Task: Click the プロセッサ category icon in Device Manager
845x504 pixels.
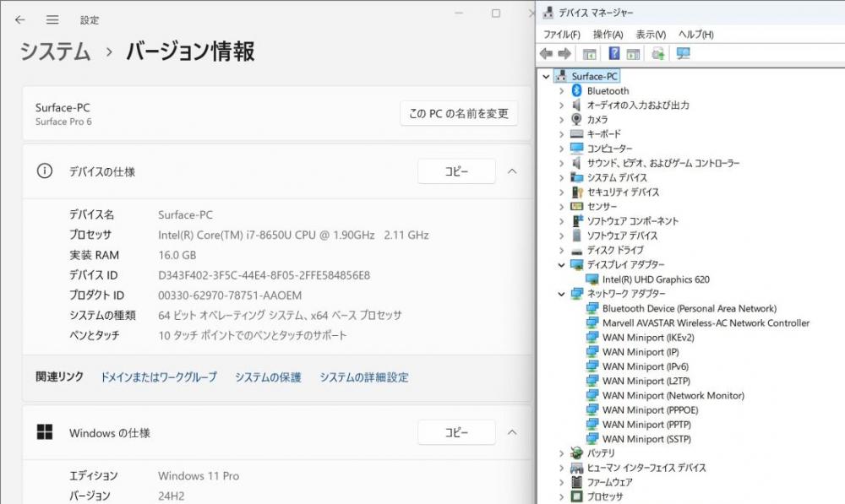Action: pos(576,496)
